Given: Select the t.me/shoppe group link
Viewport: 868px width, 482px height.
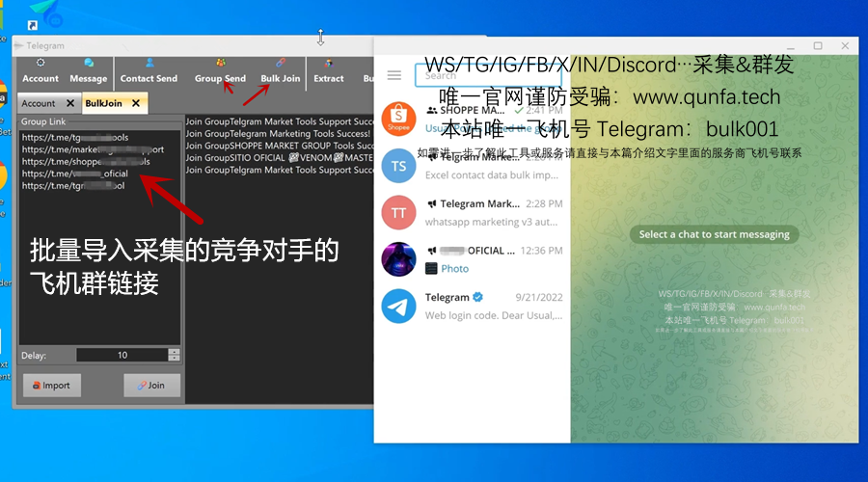Looking at the screenshot, I should [x=86, y=162].
